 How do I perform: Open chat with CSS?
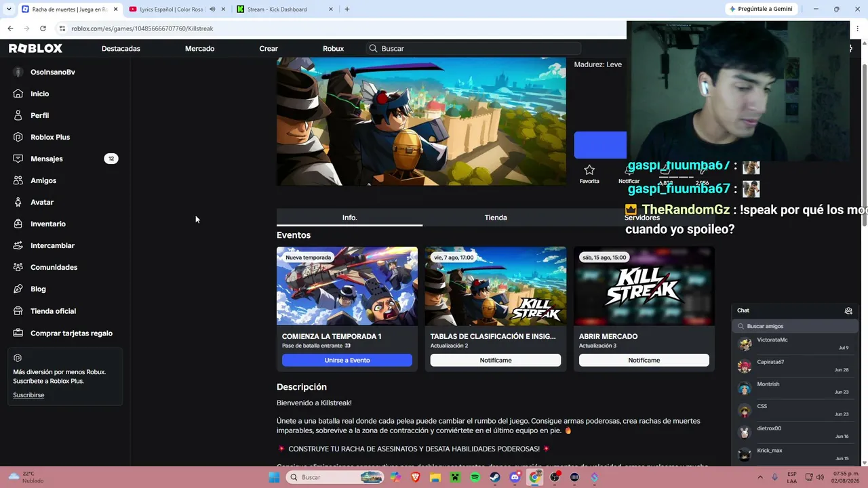coord(794,410)
